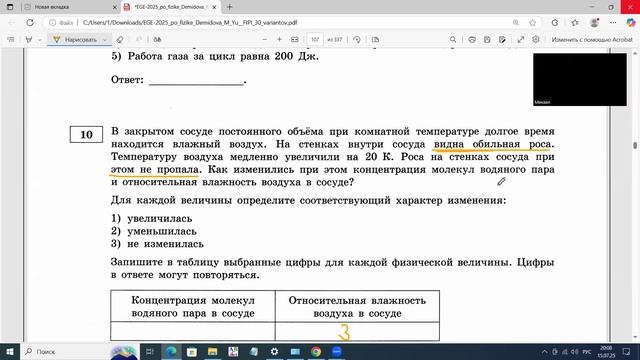View site information icon next to 'Файл'
The height and width of the screenshot is (360, 640).
pyautogui.click(x=52, y=23)
